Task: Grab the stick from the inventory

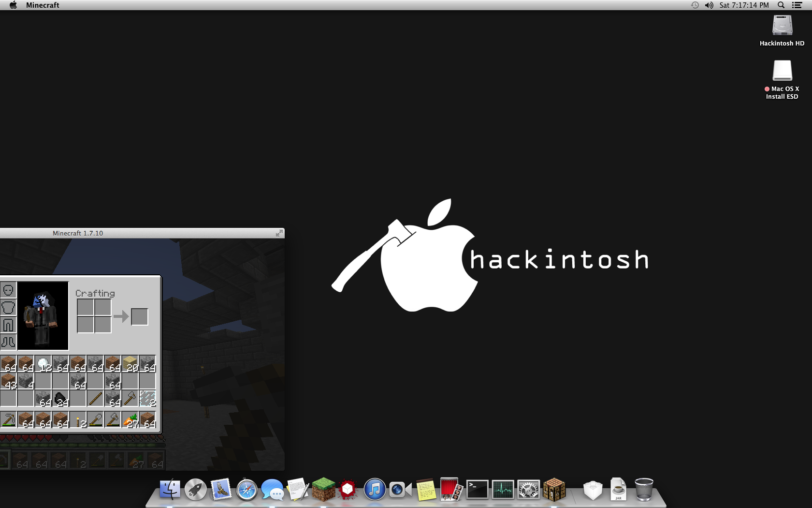Action: coord(95,399)
